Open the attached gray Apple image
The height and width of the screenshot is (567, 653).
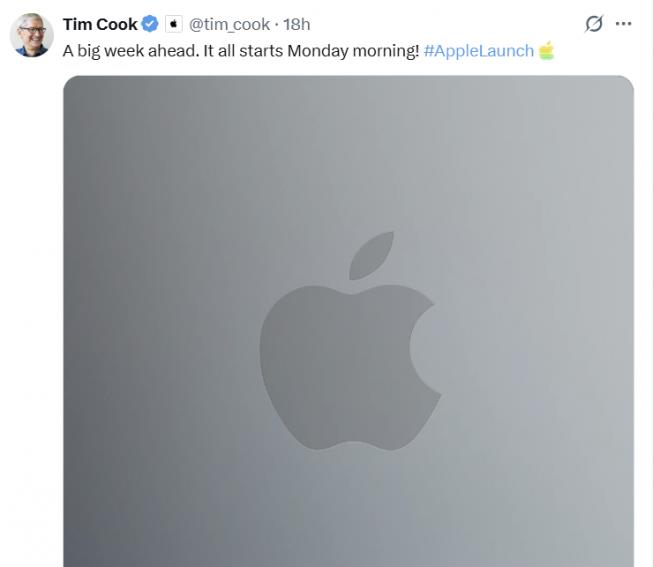coord(349,321)
